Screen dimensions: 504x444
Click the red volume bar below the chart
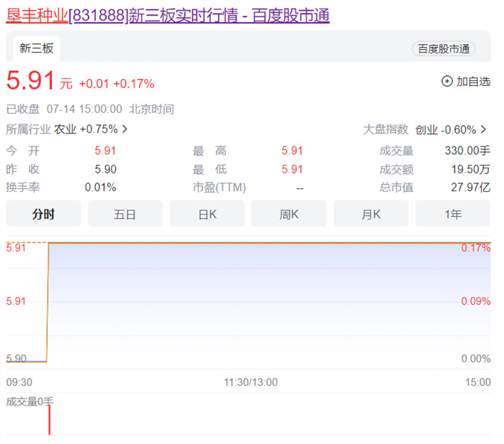[49, 421]
